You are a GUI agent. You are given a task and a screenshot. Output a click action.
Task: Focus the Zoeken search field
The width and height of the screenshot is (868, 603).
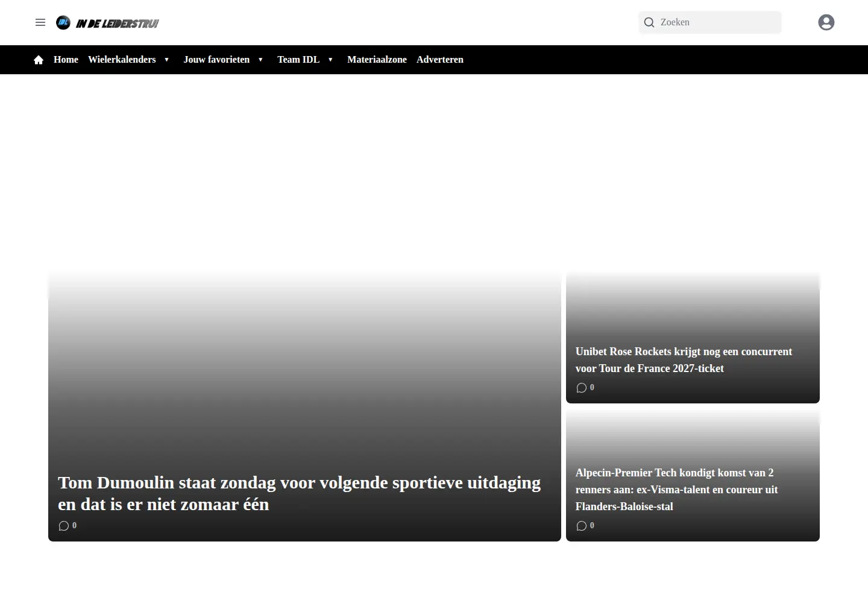click(710, 22)
